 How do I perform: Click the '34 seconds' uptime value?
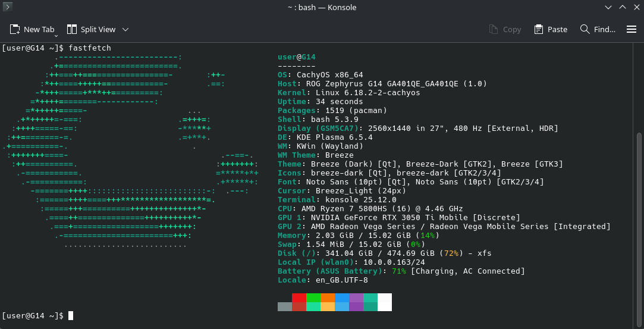pos(340,102)
